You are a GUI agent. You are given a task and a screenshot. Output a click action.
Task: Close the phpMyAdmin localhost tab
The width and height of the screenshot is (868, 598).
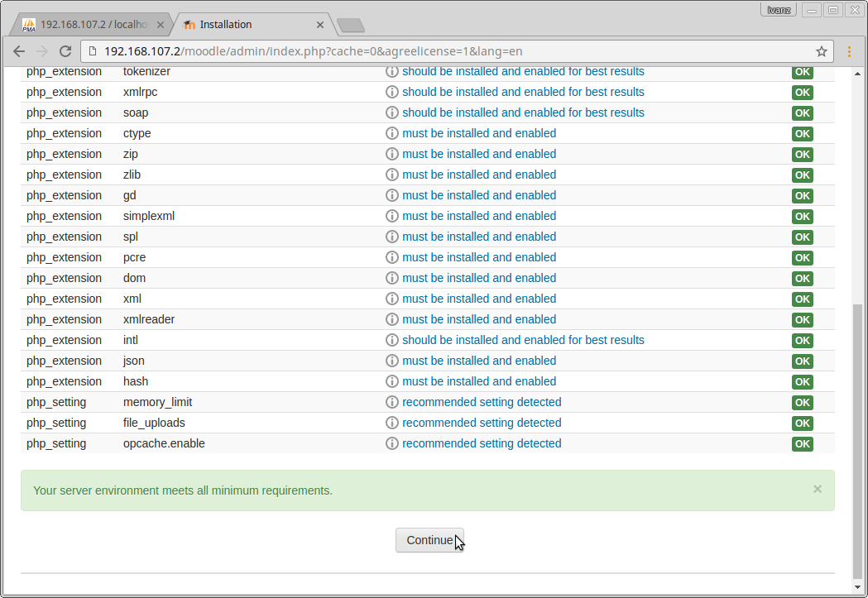coord(161,25)
